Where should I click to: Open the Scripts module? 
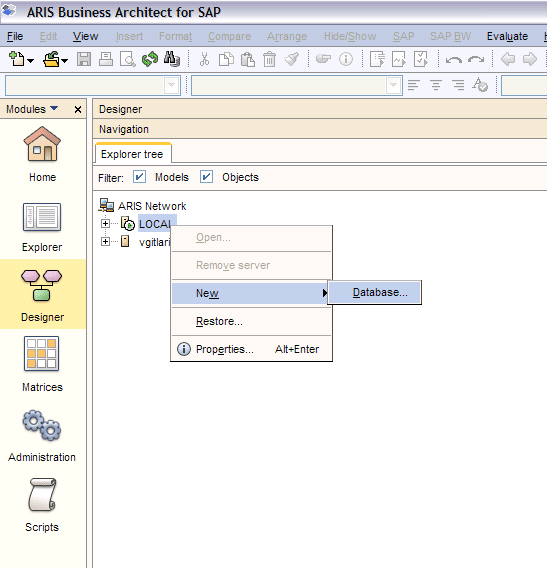pyautogui.click(x=42, y=506)
